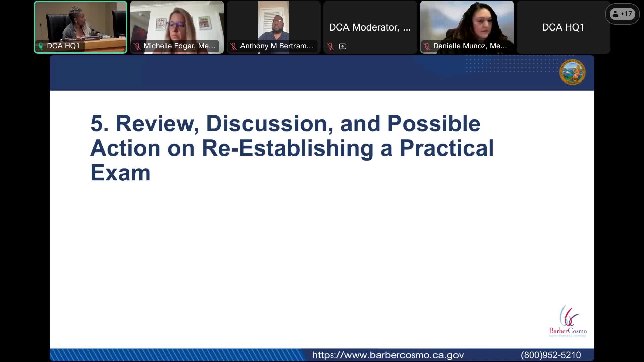Viewport: 644px width, 362px height.
Task: Click the (800)952-5210 phone number
Action: pyautogui.click(x=551, y=355)
